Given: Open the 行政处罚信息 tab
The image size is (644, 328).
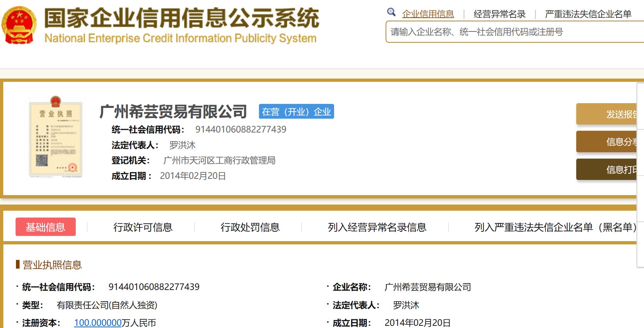Looking at the screenshot, I should click(250, 227).
